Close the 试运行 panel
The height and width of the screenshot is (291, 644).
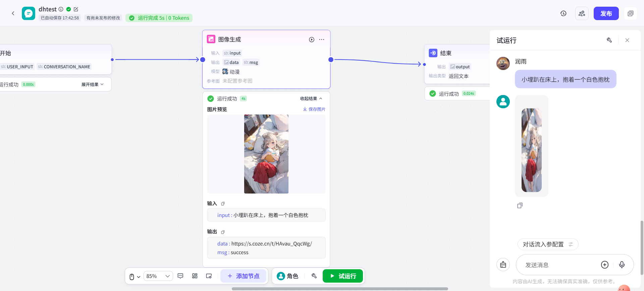[x=627, y=40]
